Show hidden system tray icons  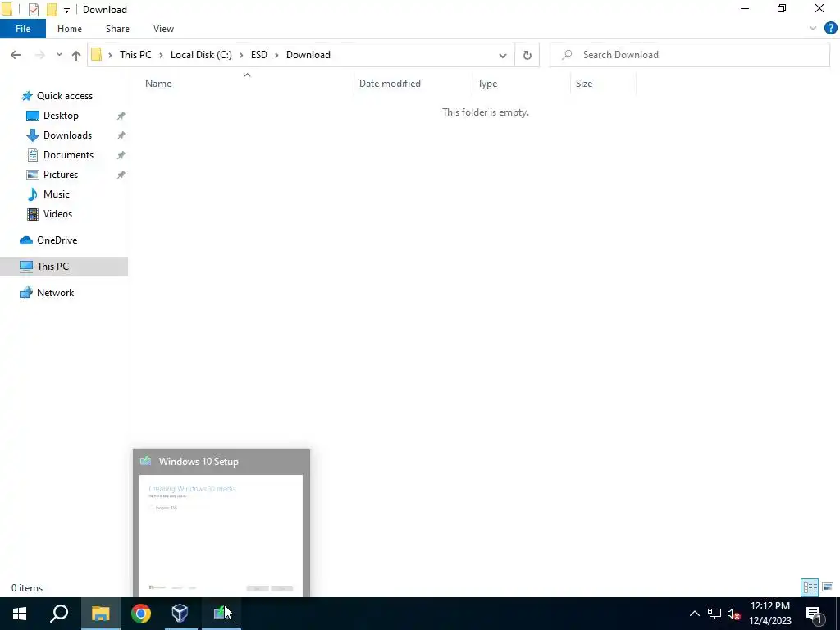694,614
